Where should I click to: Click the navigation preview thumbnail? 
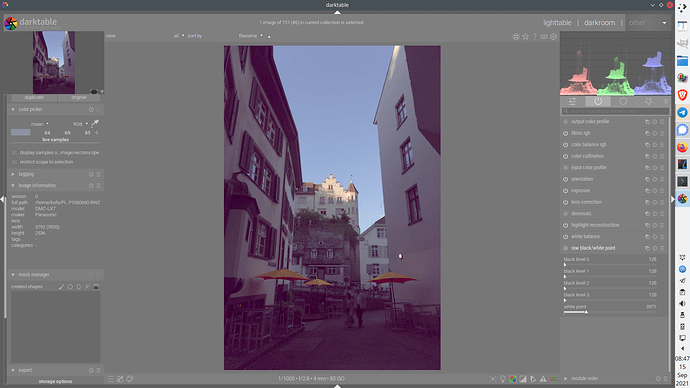pos(54,62)
